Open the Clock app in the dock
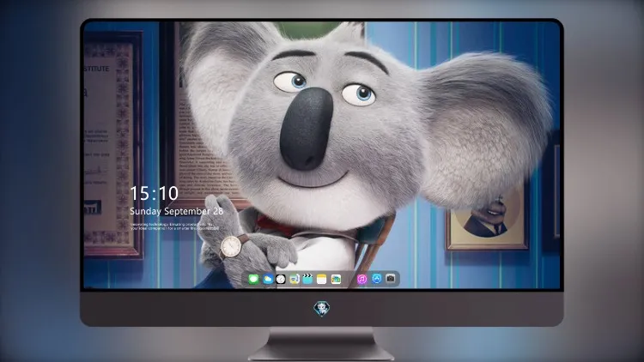Image resolution: width=644 pixels, height=362 pixels. (281, 279)
